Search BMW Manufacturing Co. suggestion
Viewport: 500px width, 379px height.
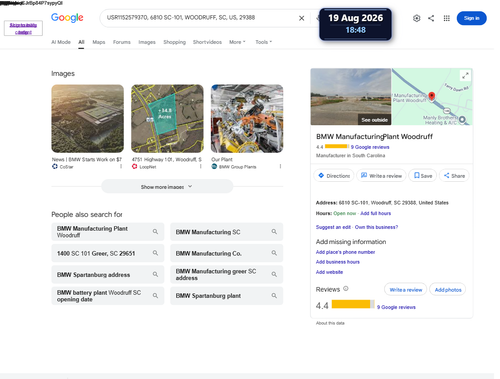coord(226,253)
